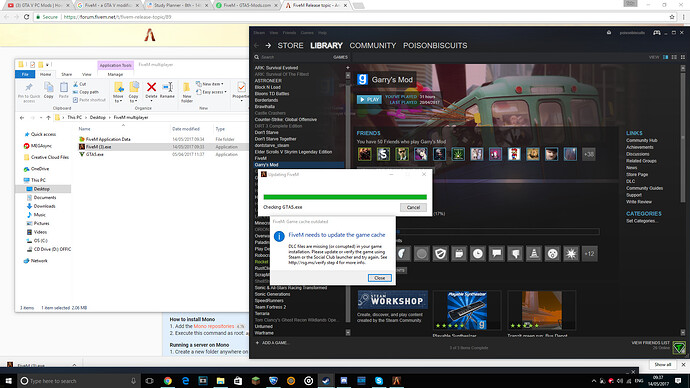Click the Steam back arrow

(x=257, y=45)
